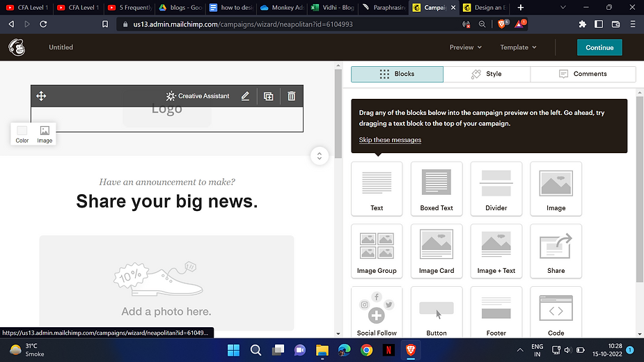
Task: Select the Text content block
Action: [x=377, y=188]
